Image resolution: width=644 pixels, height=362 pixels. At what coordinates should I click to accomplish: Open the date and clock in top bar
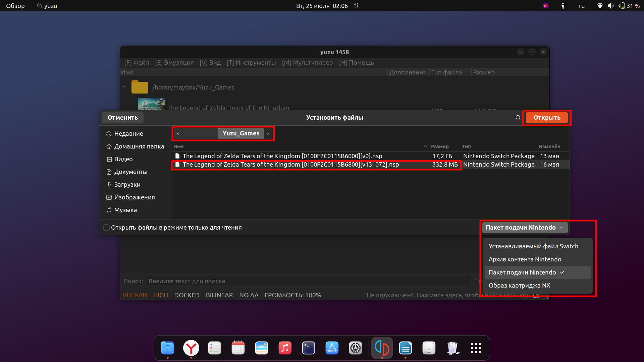[322, 6]
